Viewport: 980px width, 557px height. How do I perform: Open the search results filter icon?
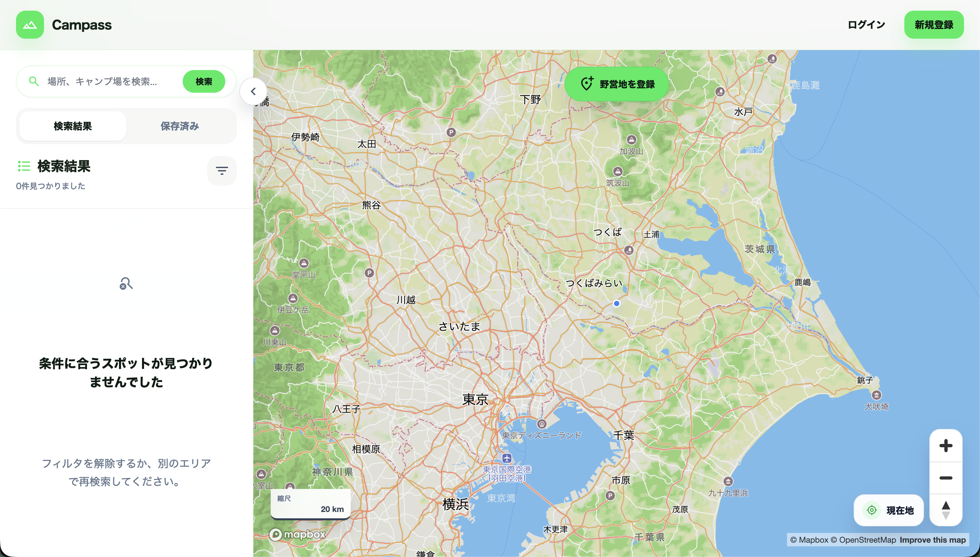pos(222,171)
